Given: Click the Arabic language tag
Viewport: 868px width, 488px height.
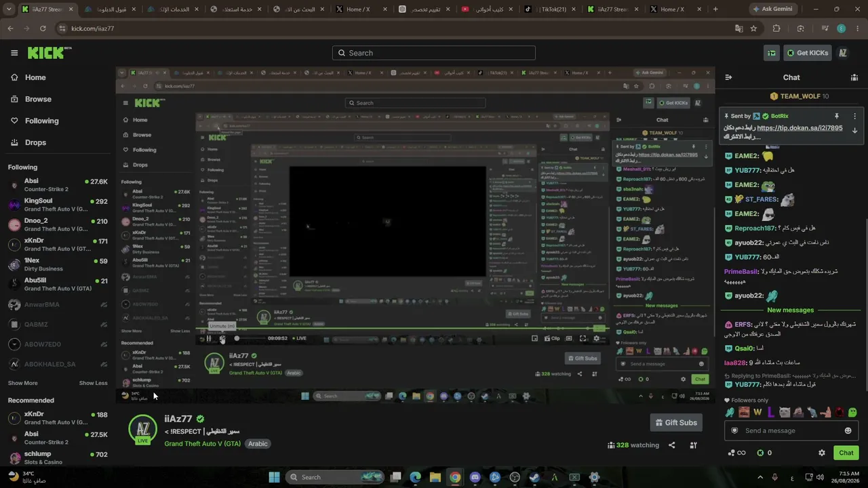Looking at the screenshot, I should coord(258,444).
